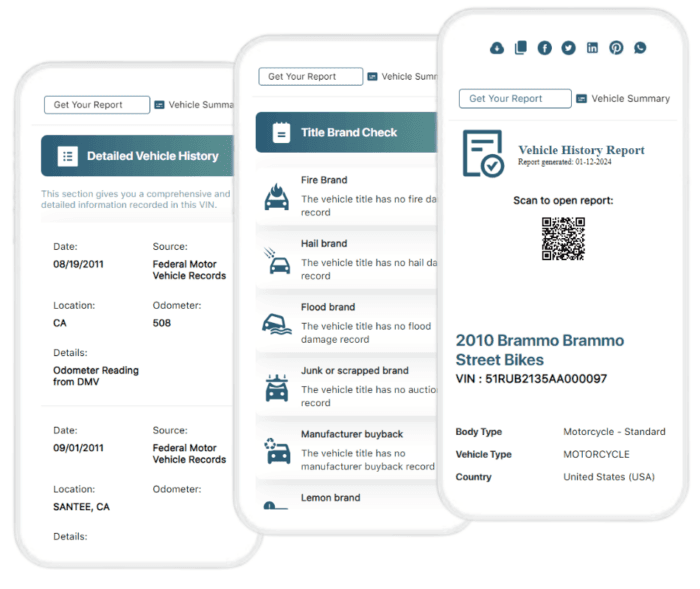Image resolution: width=700 pixels, height=589 pixels.
Task: Click the Vehicle History Report document icon
Action: coord(483,154)
